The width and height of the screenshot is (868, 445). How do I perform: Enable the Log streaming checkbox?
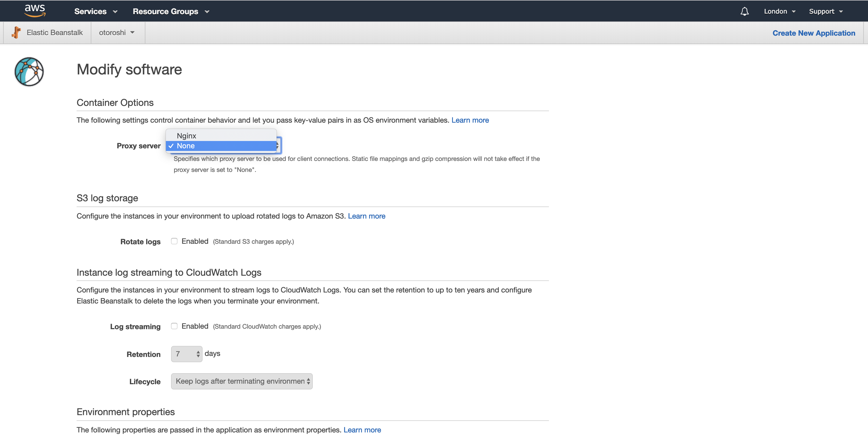[174, 326]
